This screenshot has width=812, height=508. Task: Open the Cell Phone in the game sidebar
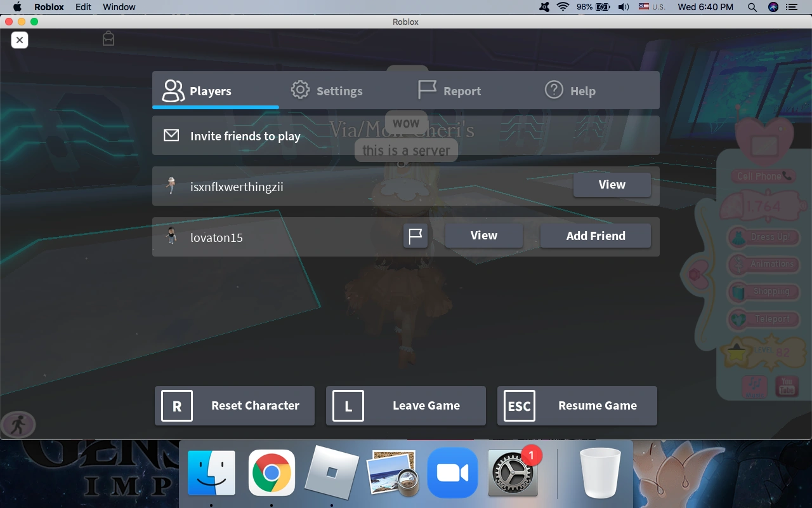pyautogui.click(x=764, y=176)
